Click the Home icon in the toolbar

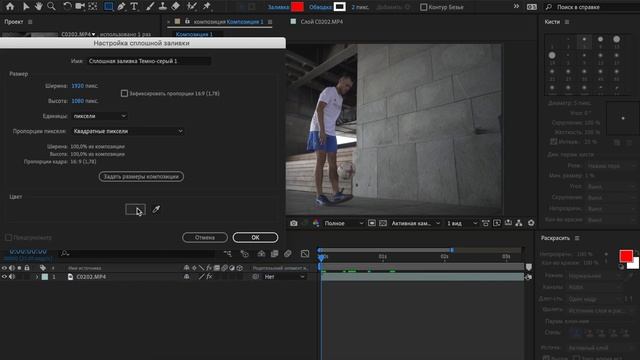pos(10,6)
